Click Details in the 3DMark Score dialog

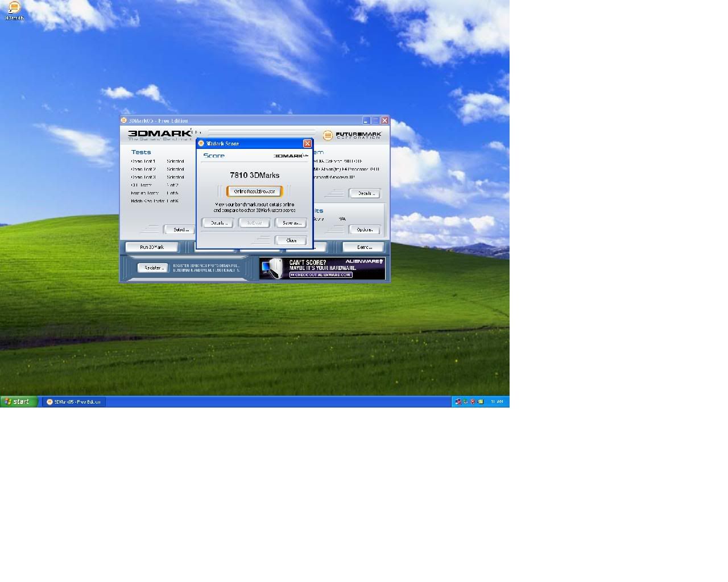pos(218,223)
